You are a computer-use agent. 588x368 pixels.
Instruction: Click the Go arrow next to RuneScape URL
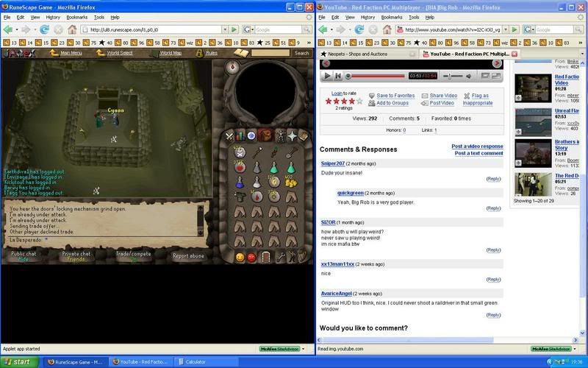(234, 29)
